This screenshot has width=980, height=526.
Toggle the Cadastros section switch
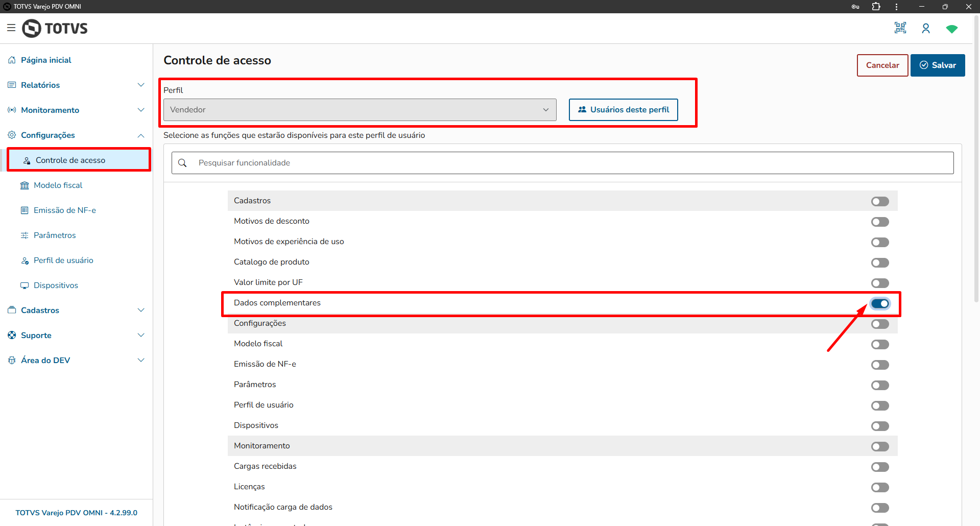pos(880,201)
